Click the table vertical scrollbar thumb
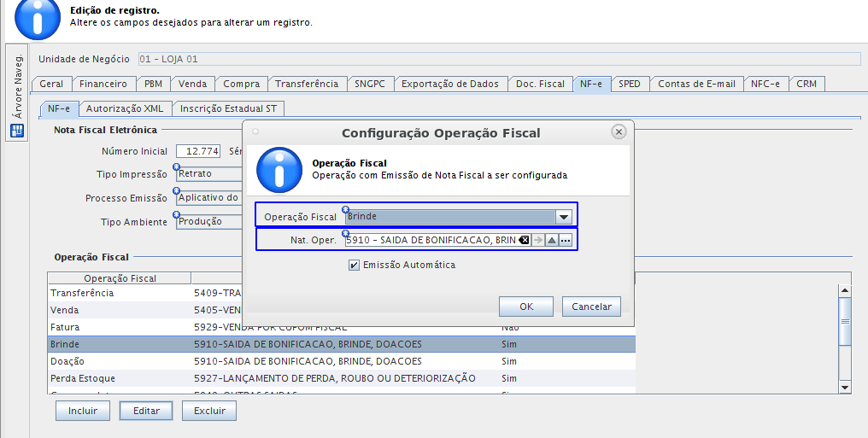Image resolution: width=868 pixels, height=438 pixels. point(845,321)
